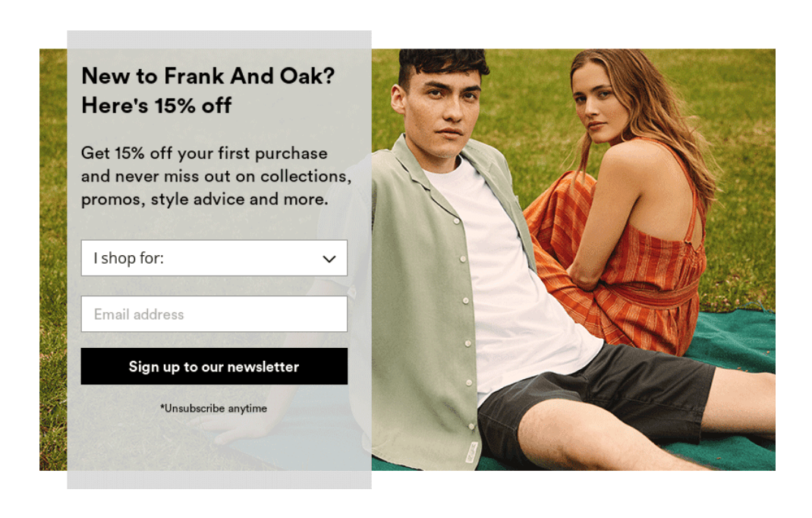Click the "Here's 15% off" heading line
812x518 pixels.
tap(156, 106)
